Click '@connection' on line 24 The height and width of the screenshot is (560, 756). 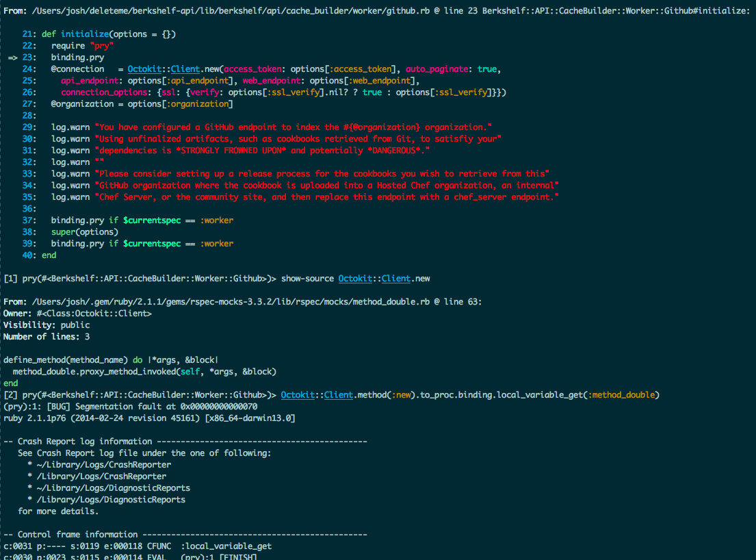pos(77,69)
